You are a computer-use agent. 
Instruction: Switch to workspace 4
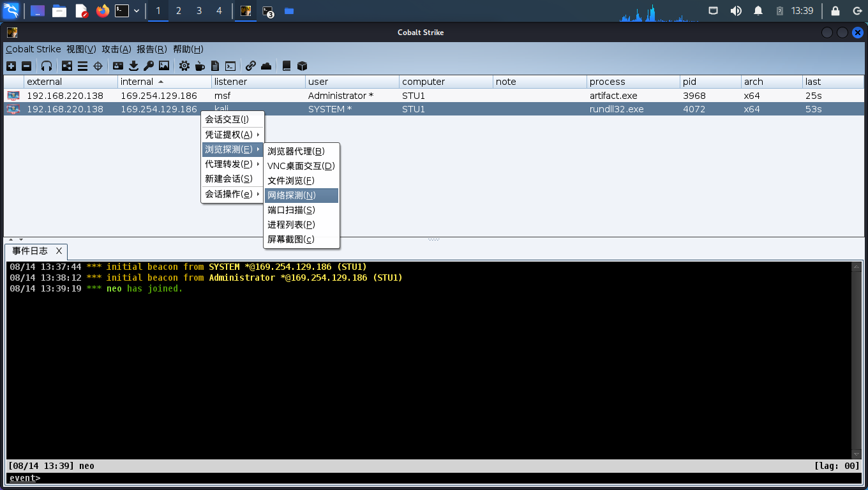(220, 11)
